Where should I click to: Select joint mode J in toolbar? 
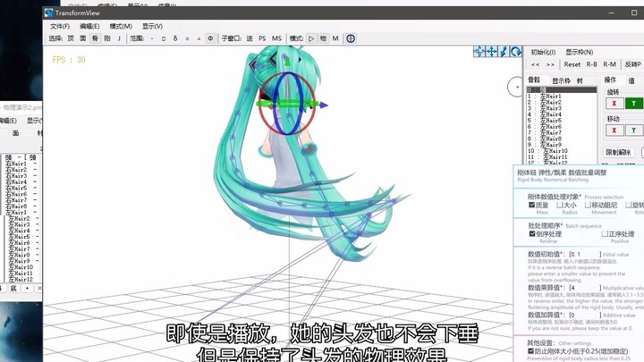click(119, 38)
